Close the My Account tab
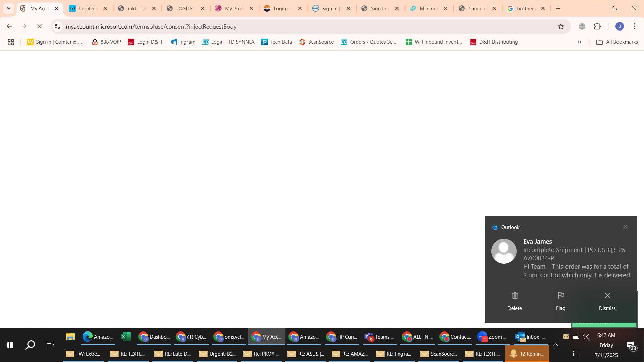 [x=56, y=8]
